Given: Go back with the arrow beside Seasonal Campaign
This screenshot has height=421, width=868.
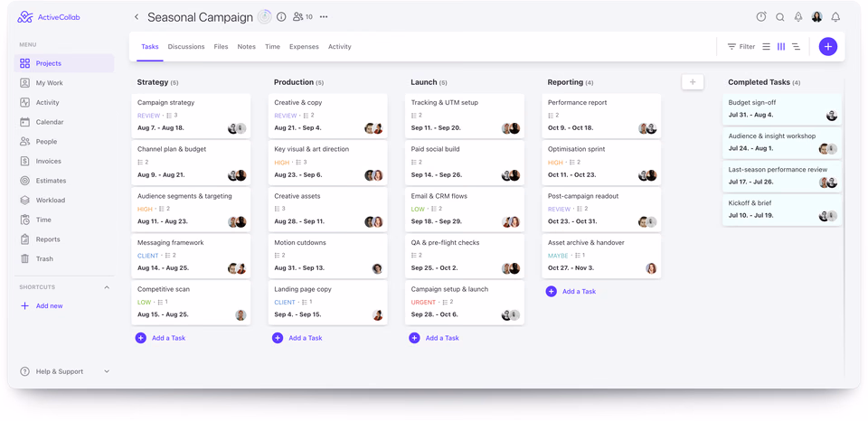Looking at the screenshot, I should 137,17.
